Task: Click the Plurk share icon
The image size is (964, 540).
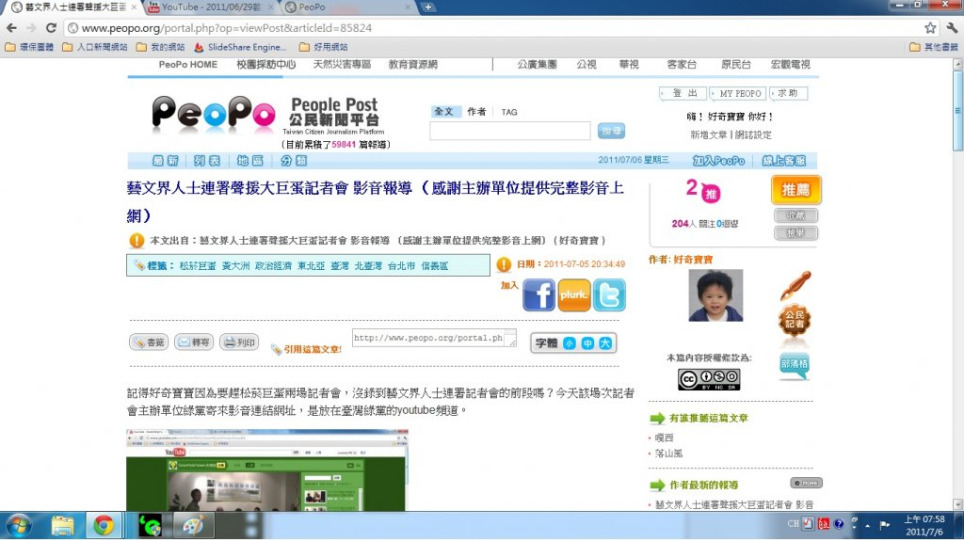Action: click(574, 294)
